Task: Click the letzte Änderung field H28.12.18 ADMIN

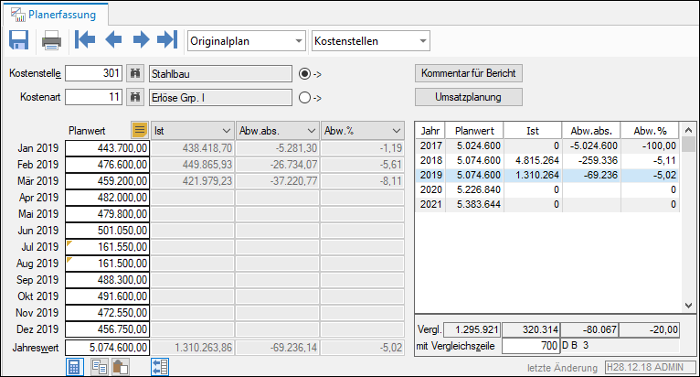Action: click(x=650, y=367)
